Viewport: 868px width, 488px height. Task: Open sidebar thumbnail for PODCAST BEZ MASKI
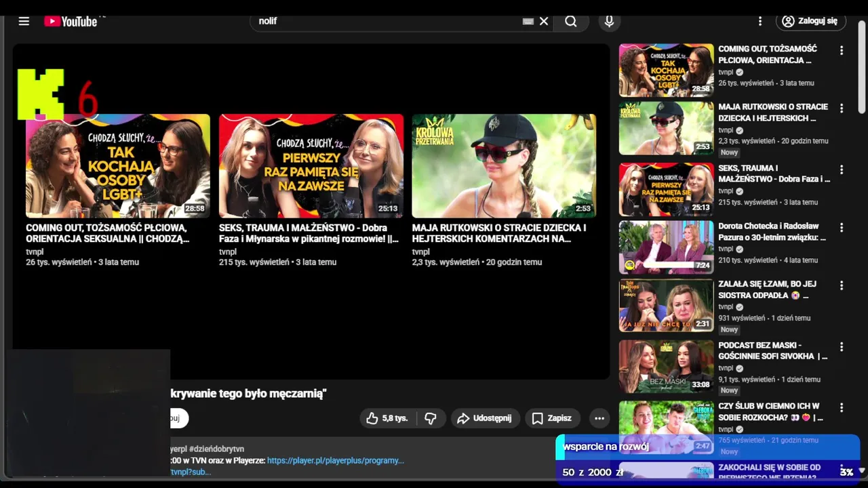tap(666, 367)
